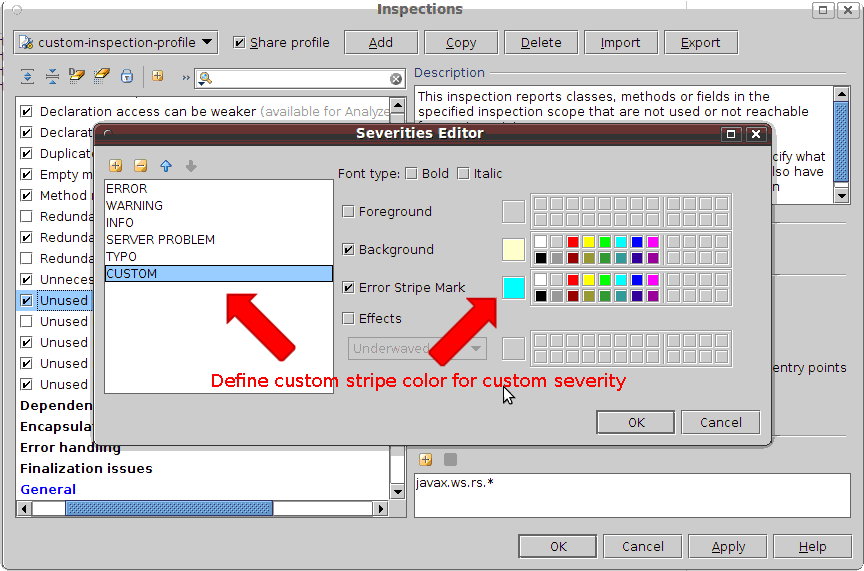Click the magnifier icon in the search field
Screen dimensions: 864x571
[x=205, y=78]
